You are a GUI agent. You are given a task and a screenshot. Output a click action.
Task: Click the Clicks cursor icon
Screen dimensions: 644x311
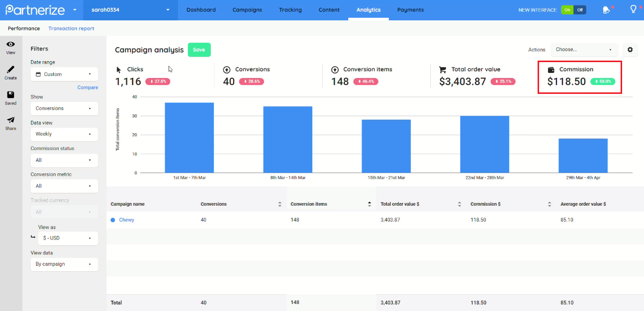click(x=119, y=70)
